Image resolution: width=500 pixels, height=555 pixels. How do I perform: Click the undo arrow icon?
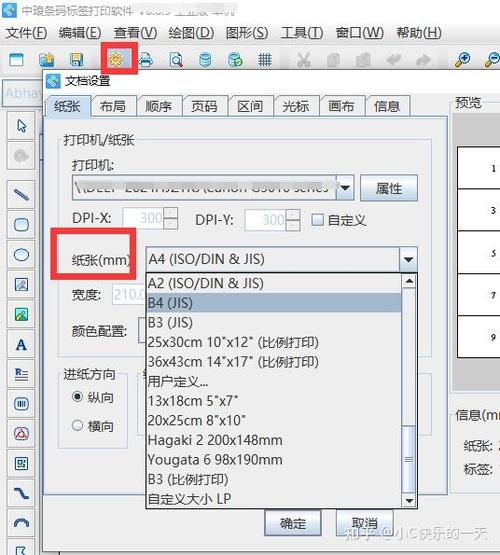(394, 60)
